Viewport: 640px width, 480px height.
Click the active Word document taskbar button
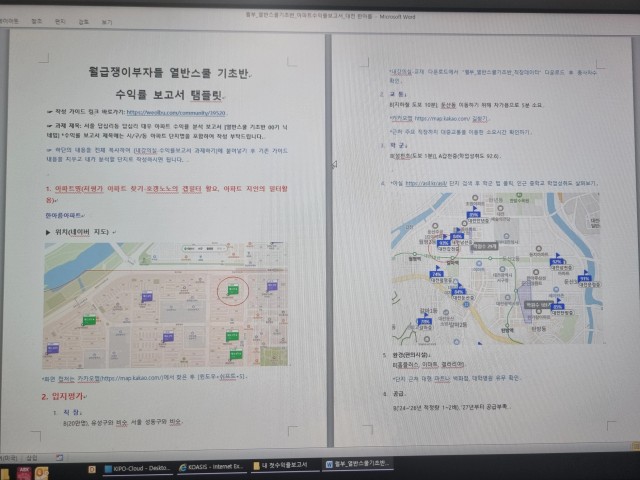pos(358,464)
